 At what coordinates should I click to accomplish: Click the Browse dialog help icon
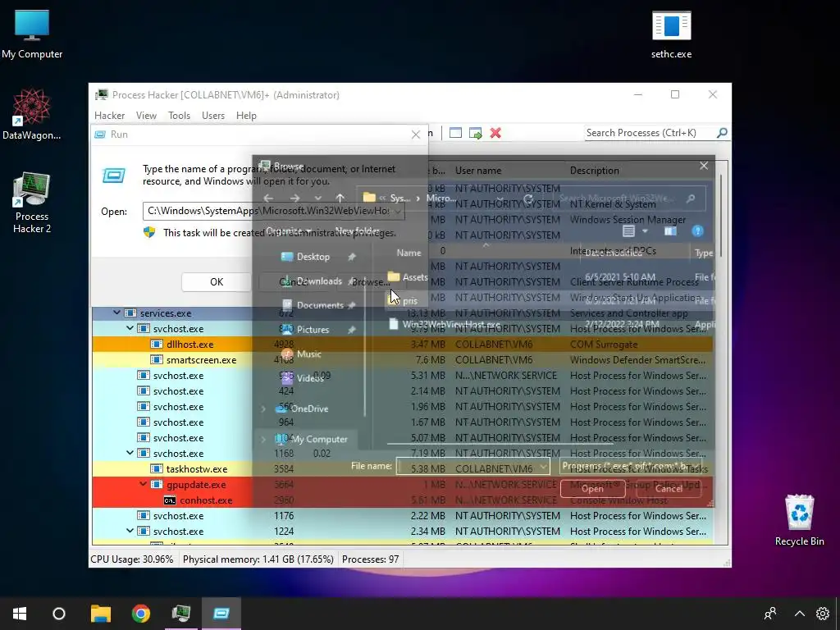coord(697,231)
